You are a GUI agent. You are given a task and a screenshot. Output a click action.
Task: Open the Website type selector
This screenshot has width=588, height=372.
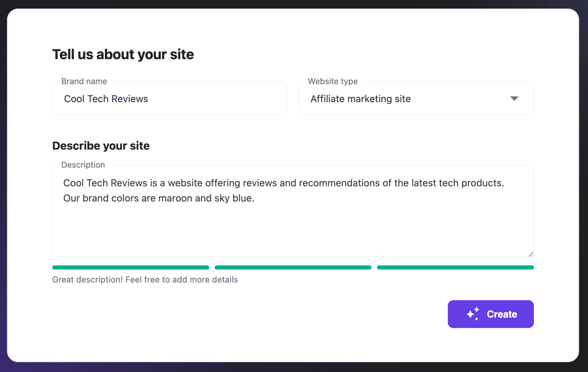pos(416,98)
